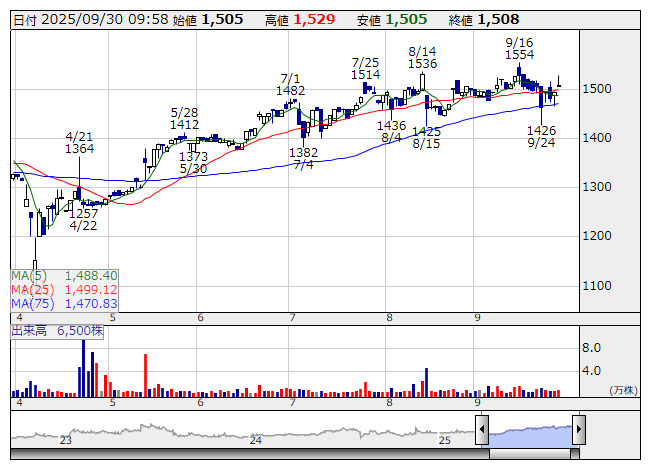Click the 9/16 1554 high annotation
653x470 pixels.
519,48
